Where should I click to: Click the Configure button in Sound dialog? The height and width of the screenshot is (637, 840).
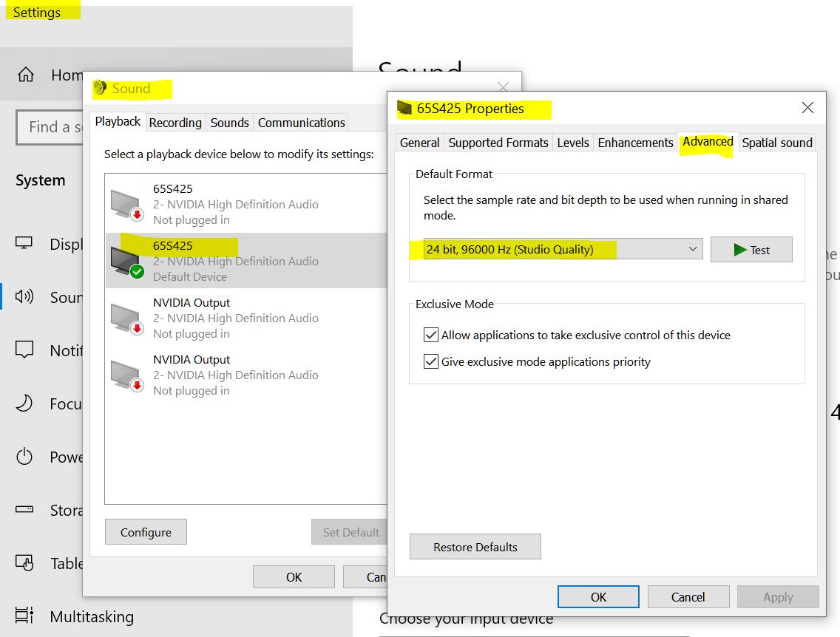click(146, 532)
